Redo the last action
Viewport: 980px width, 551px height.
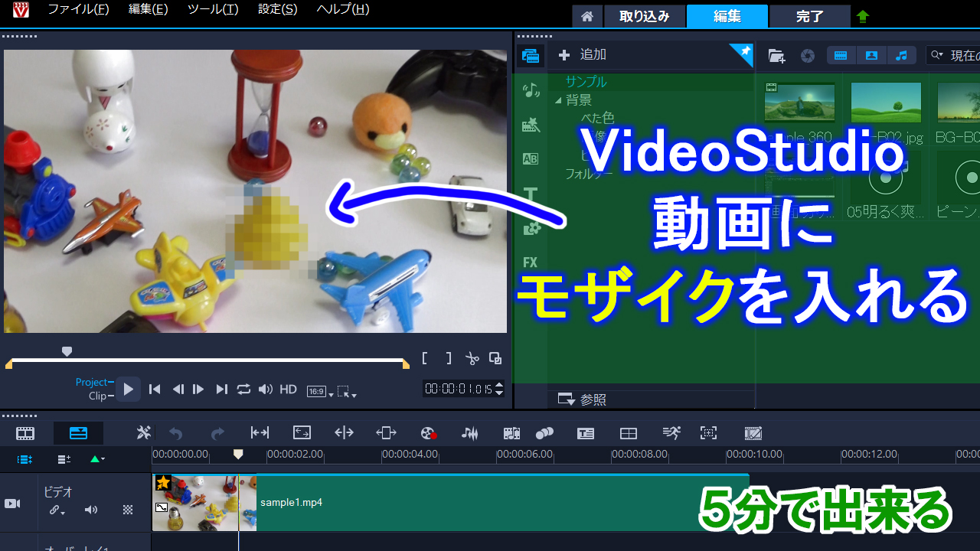point(217,433)
